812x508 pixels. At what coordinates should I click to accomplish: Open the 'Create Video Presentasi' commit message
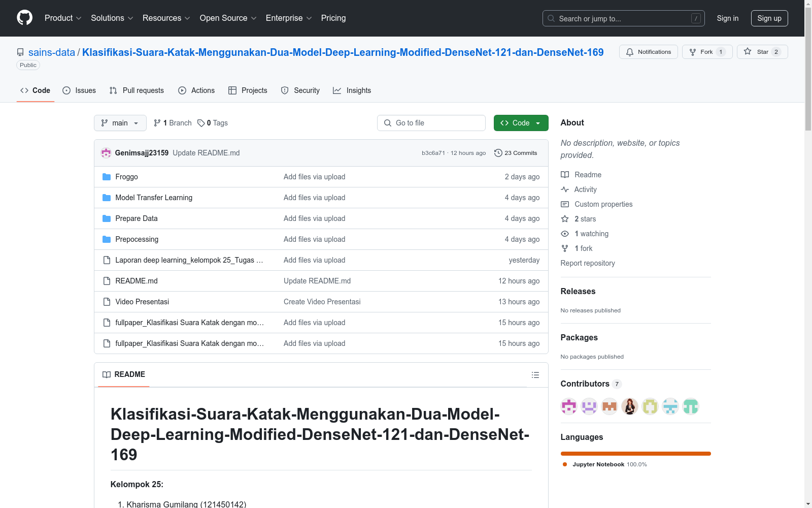click(x=322, y=302)
